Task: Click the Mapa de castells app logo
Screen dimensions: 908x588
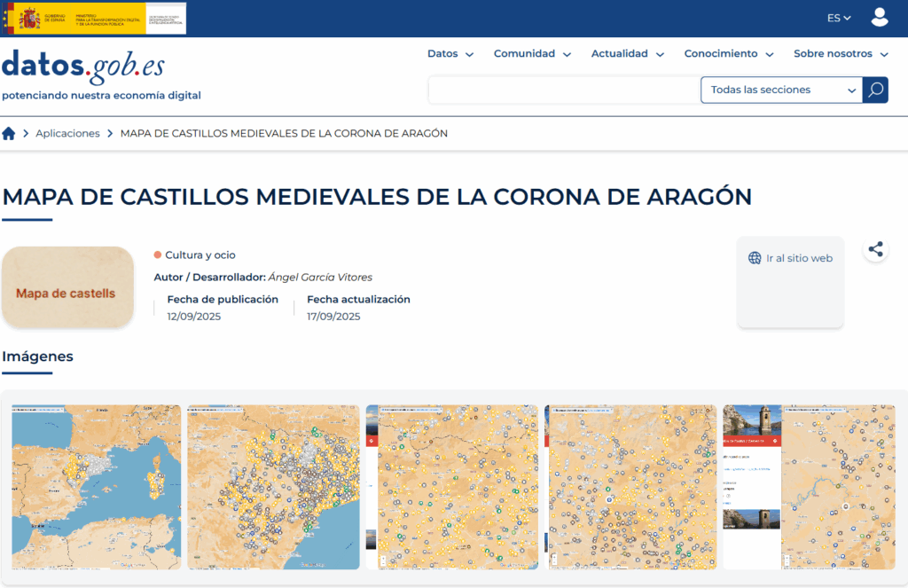Action: (67, 287)
